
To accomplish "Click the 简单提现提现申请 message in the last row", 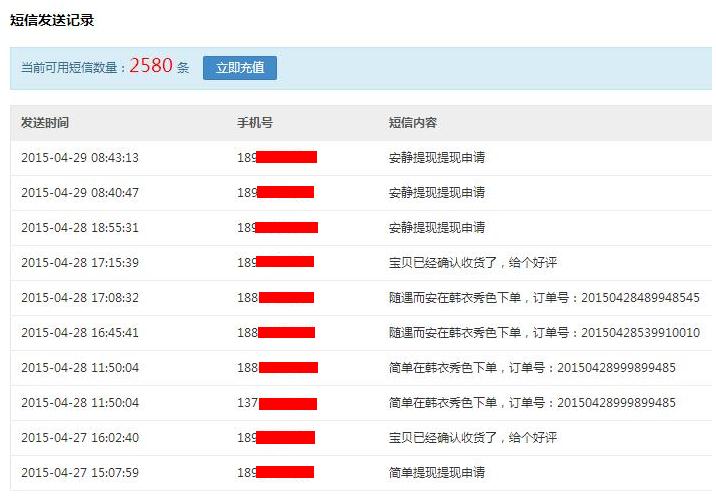I will click(437, 473).
